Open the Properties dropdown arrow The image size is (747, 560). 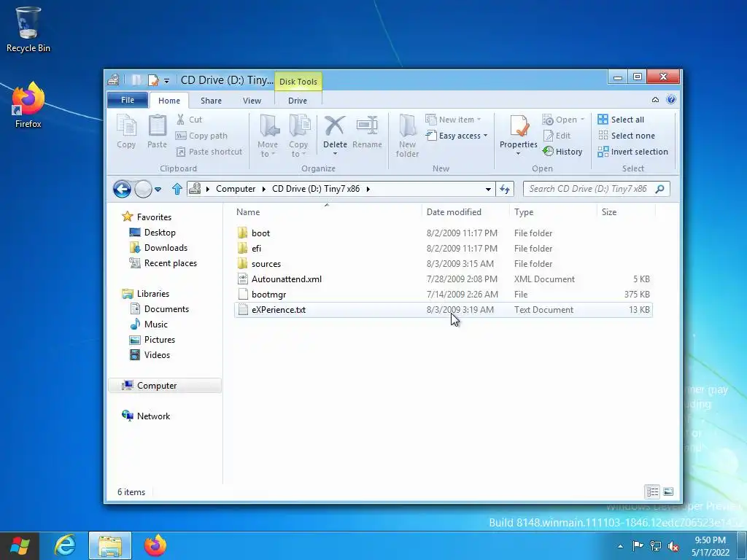pyautogui.click(x=519, y=154)
